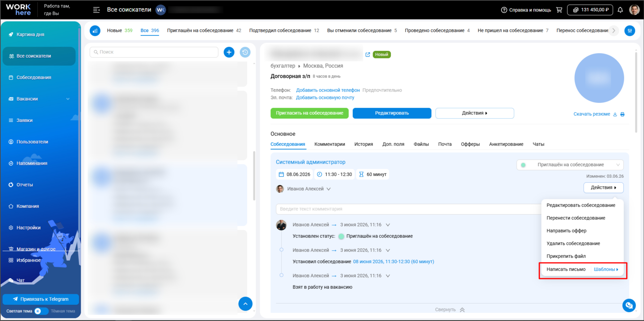The image size is (644, 321).
Task: Click Привязать к Telegram button
Action: [41, 299]
